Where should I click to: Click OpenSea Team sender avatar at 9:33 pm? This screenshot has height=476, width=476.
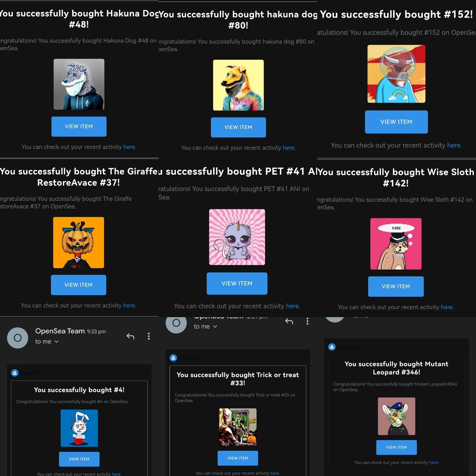pos(18,338)
